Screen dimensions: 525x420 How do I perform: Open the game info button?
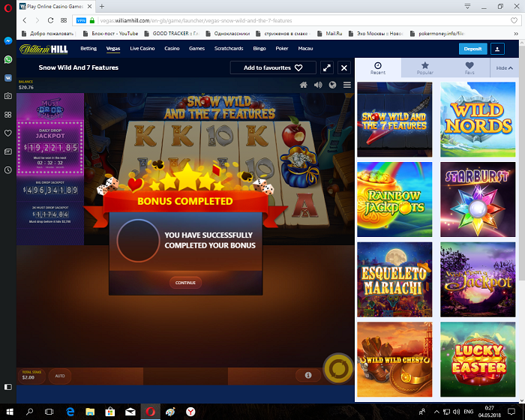point(308,375)
